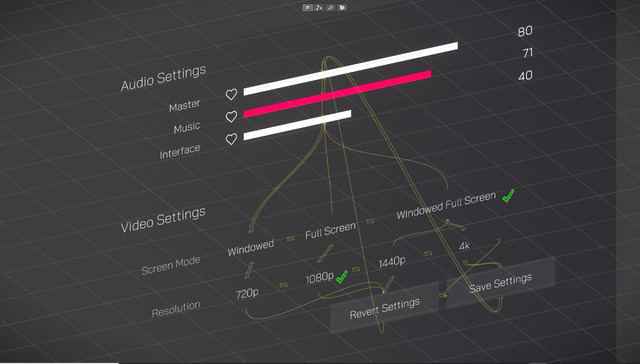Select the cube icon in top toolbar
Screen dimensions: 640x364
coord(307,7)
